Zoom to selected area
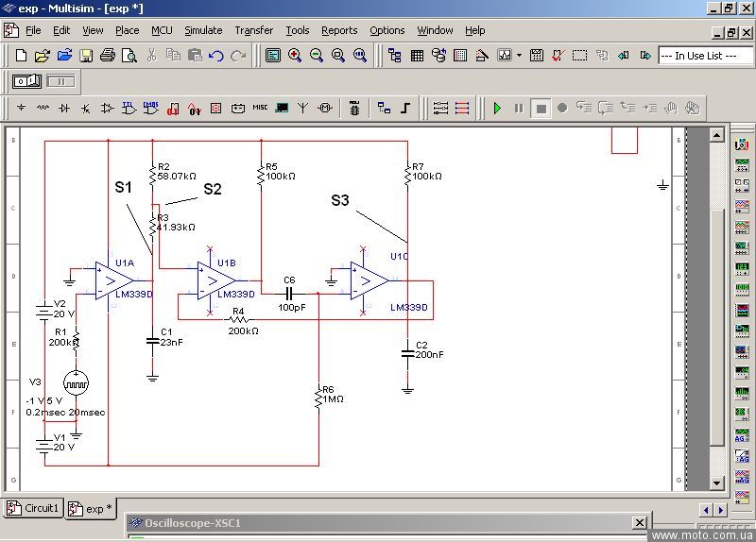The image size is (756, 542). click(x=338, y=56)
